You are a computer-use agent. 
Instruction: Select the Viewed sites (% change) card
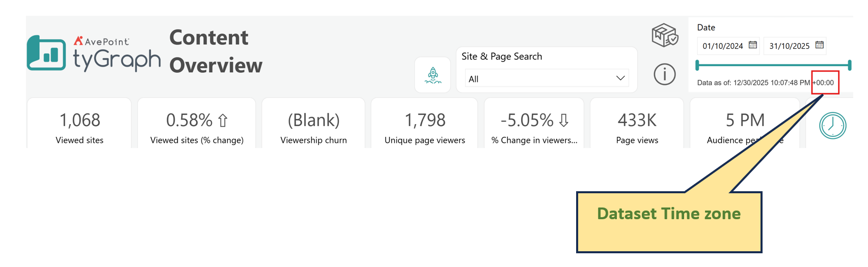click(x=197, y=123)
